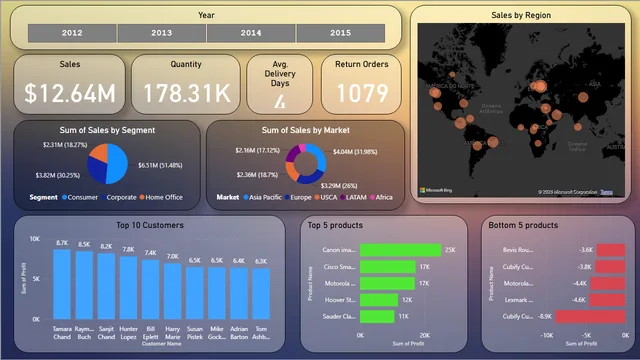This screenshot has height=360, width=640.
Task: Click Europe legend marker in Market legend
Action: [287, 197]
